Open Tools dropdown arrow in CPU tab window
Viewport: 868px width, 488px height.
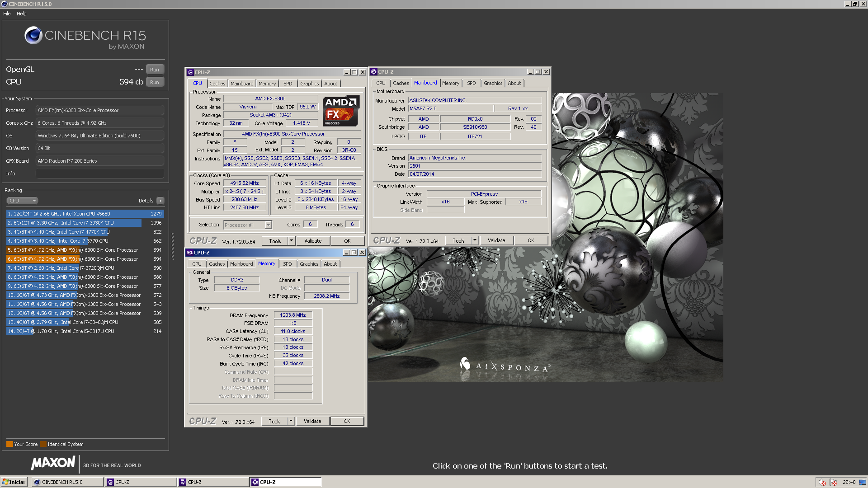coord(292,241)
